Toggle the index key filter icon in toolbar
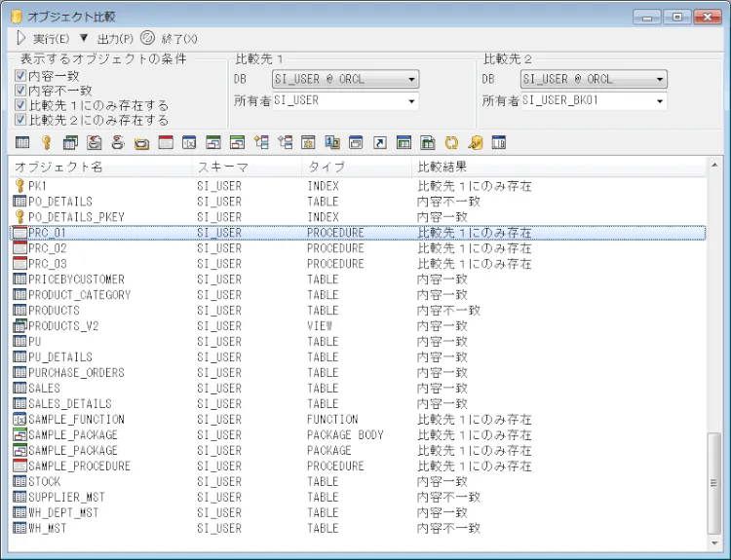 click(46, 142)
